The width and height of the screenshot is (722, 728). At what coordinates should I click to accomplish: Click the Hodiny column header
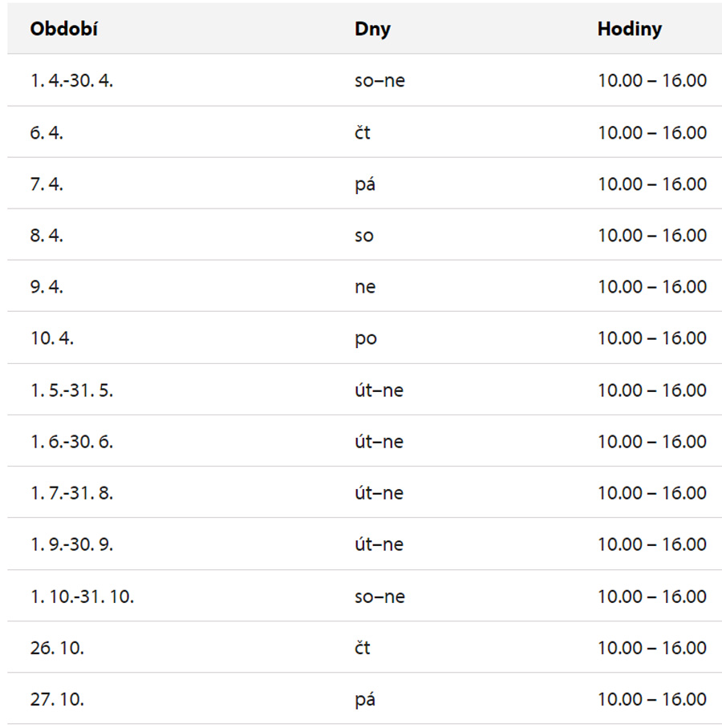pyautogui.click(x=629, y=29)
